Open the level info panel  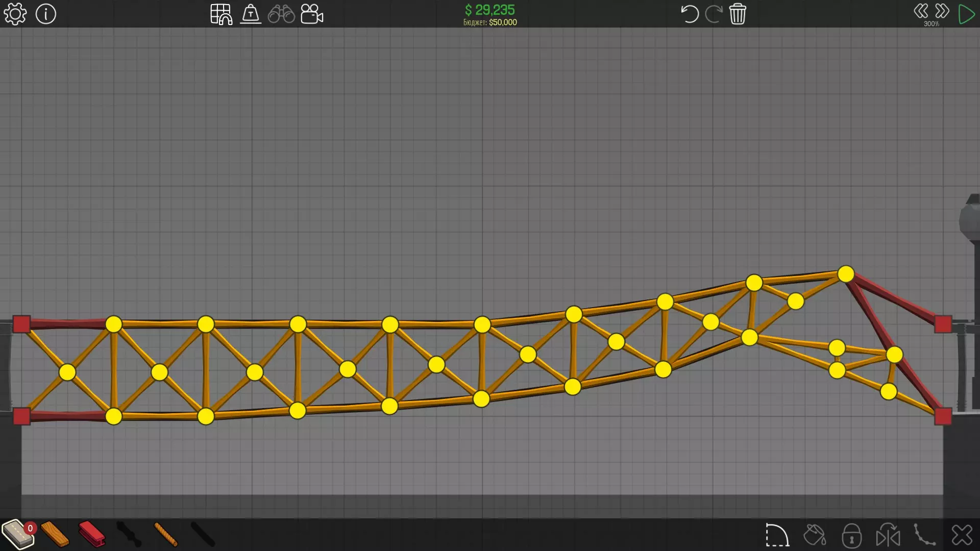click(46, 14)
